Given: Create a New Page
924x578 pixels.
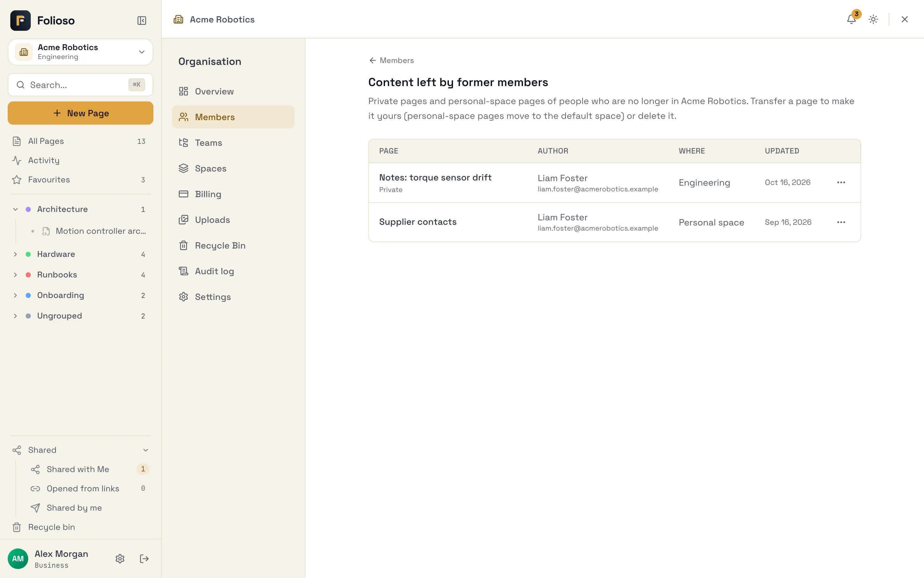Looking at the screenshot, I should pyautogui.click(x=81, y=113).
